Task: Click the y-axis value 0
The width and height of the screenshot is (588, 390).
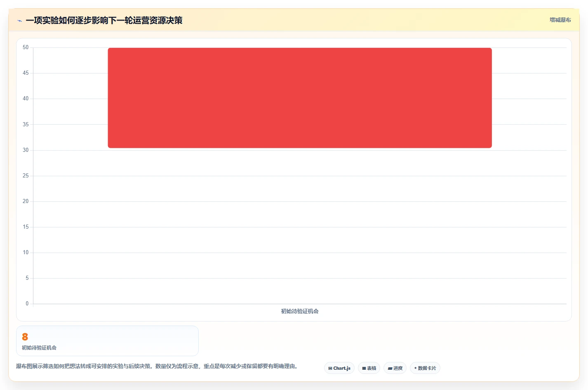Action: (x=27, y=304)
